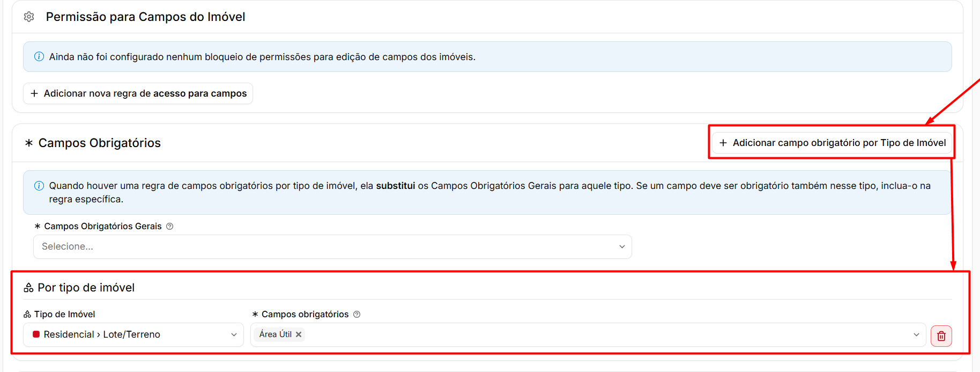Viewport: 980px width, 372px height.
Task: Click the gear icon beside Permissão para Campos
Action: (x=29, y=17)
